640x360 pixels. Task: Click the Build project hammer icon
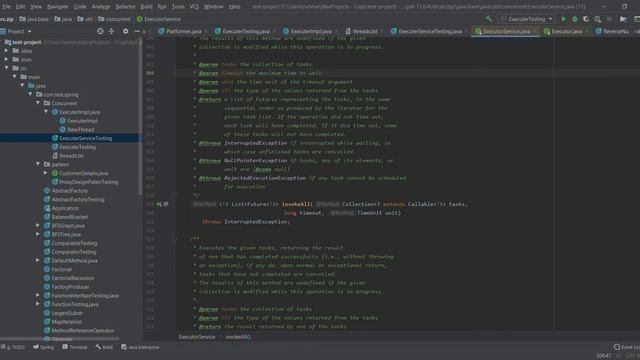(489, 19)
